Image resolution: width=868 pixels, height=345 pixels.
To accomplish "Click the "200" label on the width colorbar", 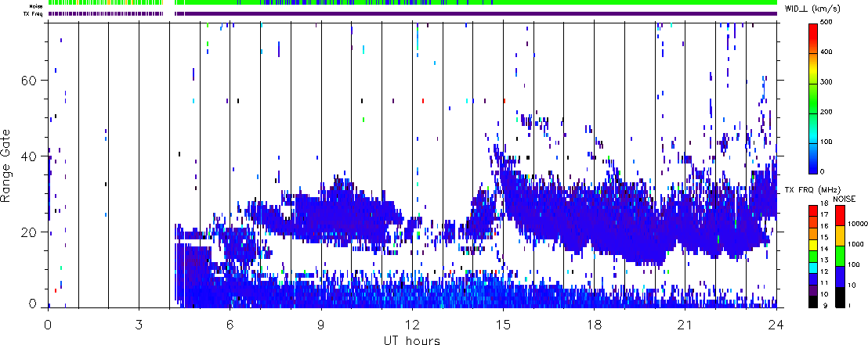I will coord(827,112).
